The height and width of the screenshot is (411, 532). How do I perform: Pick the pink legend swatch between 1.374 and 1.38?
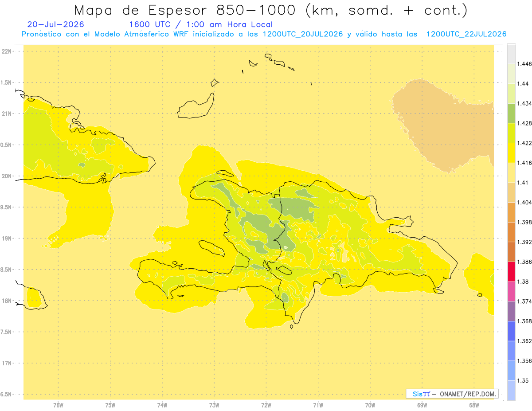pyautogui.click(x=511, y=291)
